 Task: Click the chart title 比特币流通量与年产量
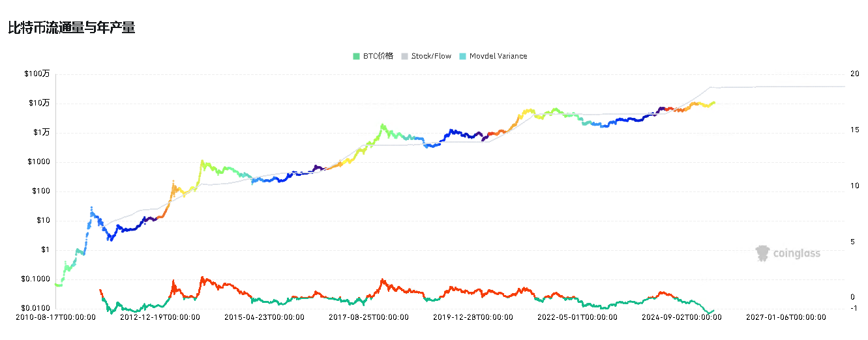[72, 28]
